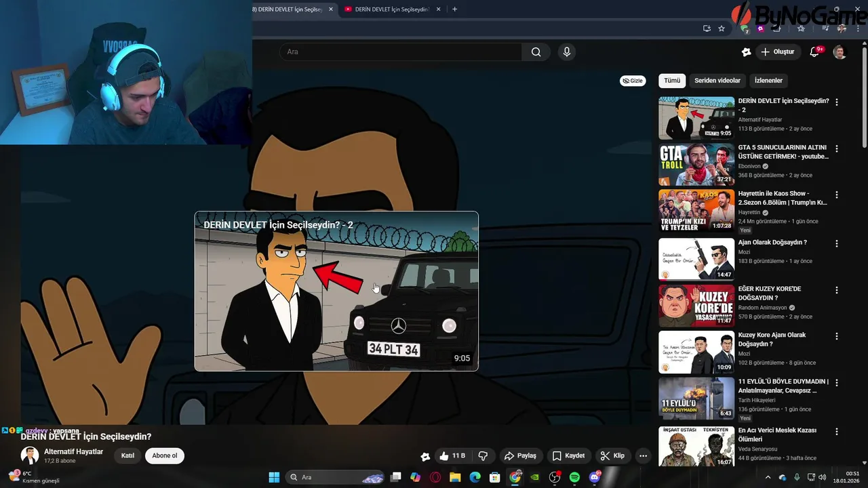Open more options for Ajan Olarak Doğsaydın

837,243
